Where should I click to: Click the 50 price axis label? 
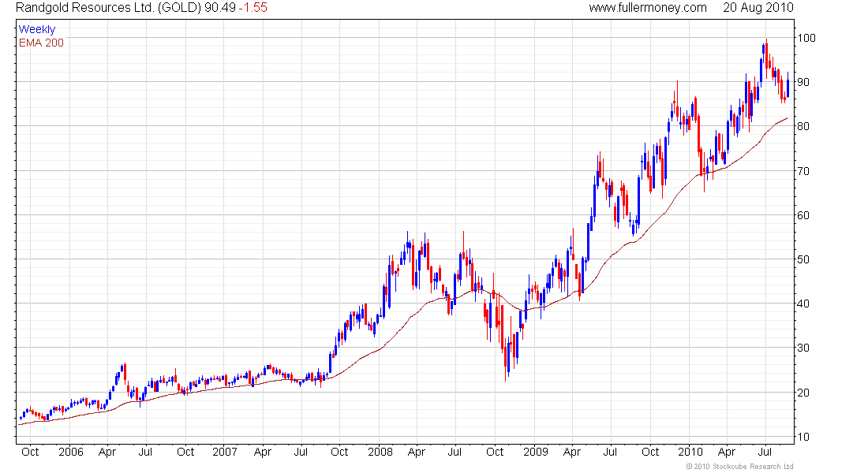coord(803,259)
